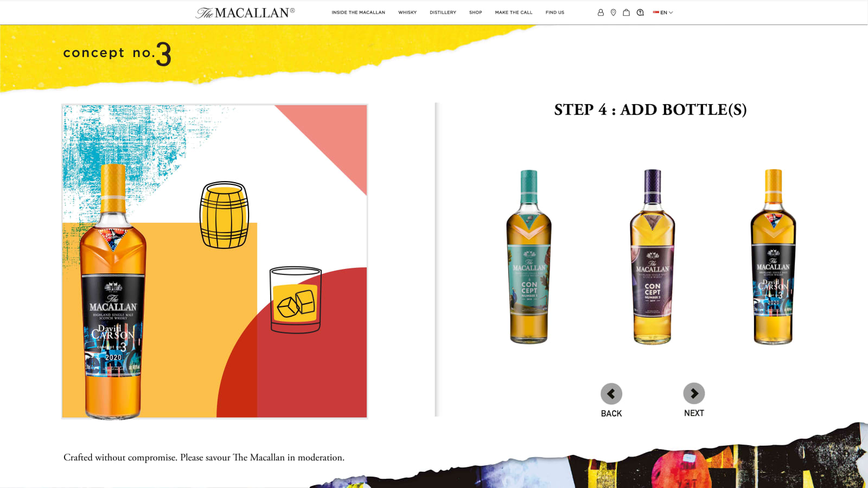Select the whisky glass sticker on canvas
The width and height of the screenshot is (868, 488).
296,300
